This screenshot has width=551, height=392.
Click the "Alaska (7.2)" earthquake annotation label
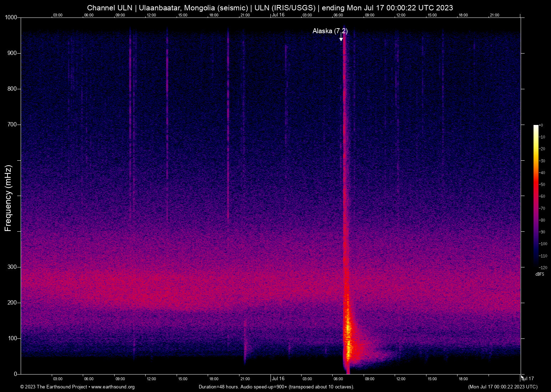(x=330, y=31)
